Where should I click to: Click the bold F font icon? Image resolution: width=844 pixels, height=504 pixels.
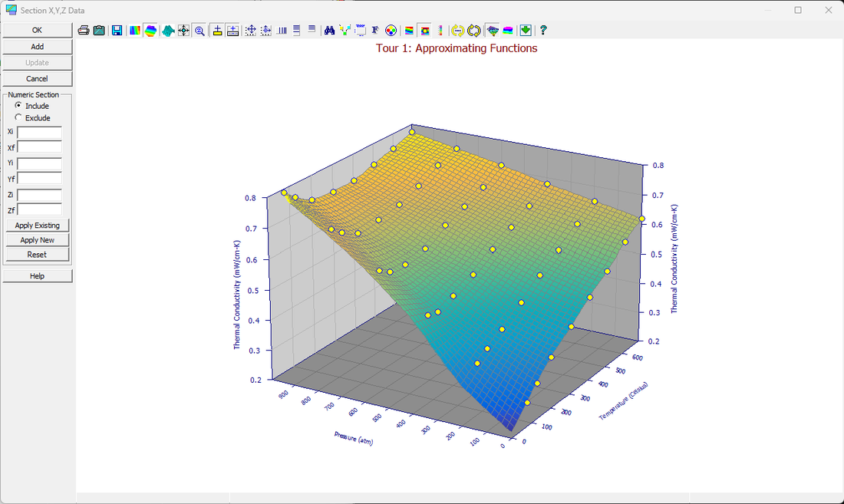(375, 31)
